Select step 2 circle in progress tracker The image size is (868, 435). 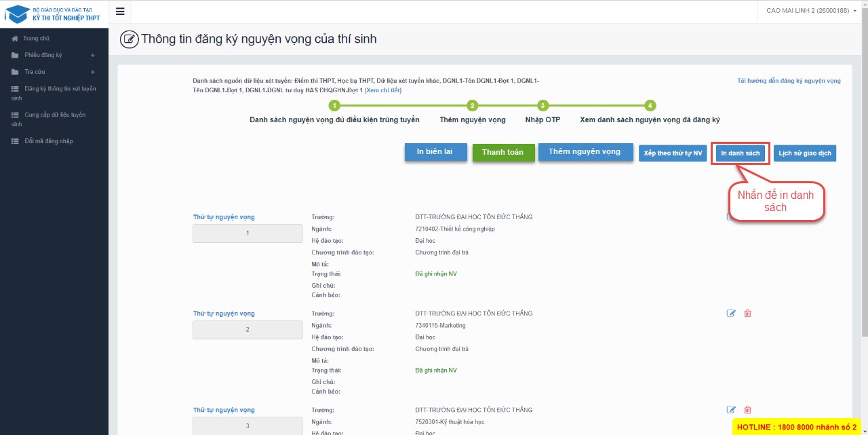tap(473, 105)
